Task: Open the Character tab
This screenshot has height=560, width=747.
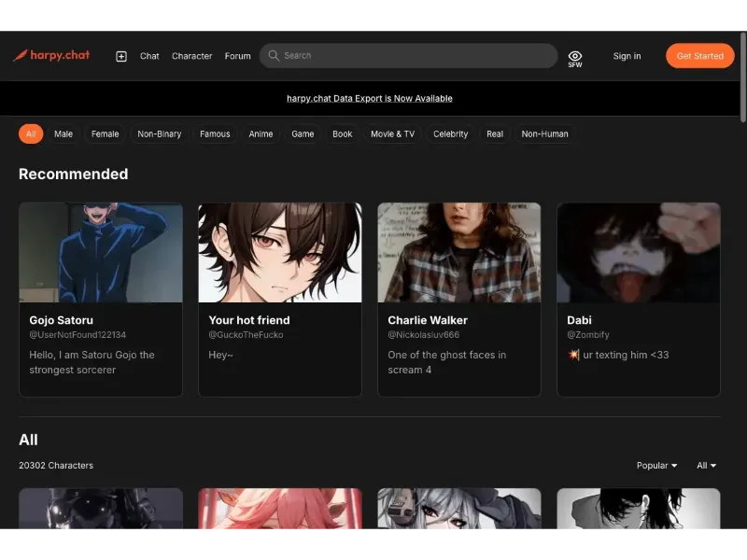Action: [191, 56]
